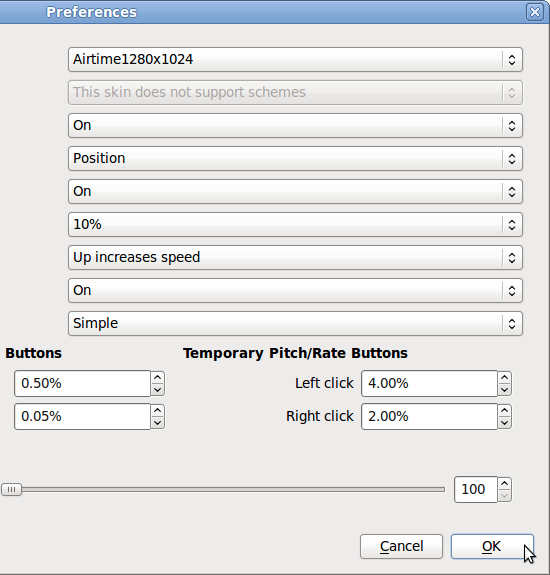Image resolution: width=550 pixels, height=575 pixels.
Task: Increase Right click 2.00% value
Action: click(505, 410)
